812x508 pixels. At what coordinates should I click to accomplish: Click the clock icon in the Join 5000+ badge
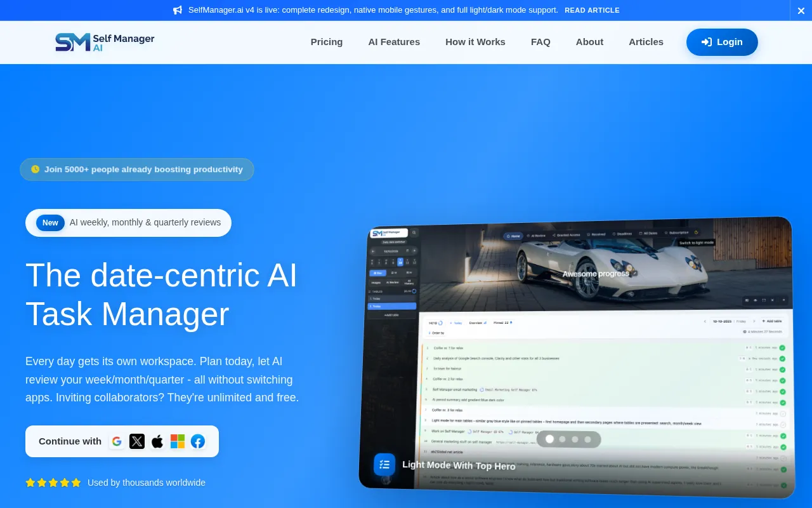(x=36, y=170)
